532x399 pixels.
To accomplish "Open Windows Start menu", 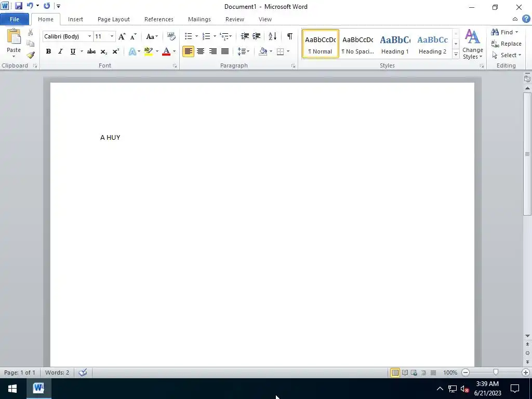I will pos(12,389).
